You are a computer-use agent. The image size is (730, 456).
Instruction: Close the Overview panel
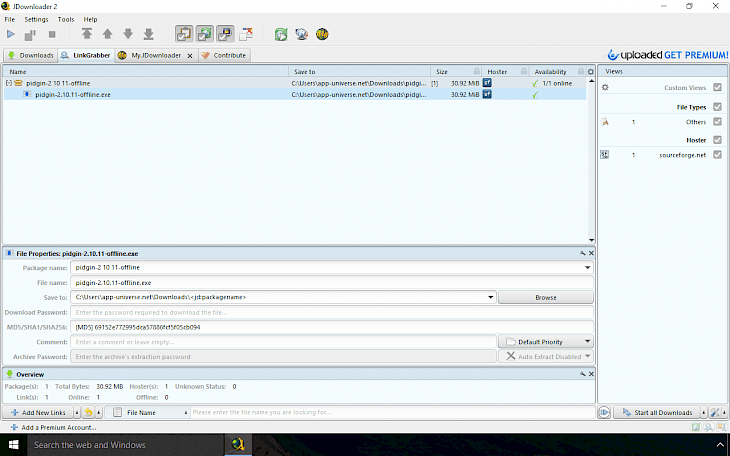591,374
